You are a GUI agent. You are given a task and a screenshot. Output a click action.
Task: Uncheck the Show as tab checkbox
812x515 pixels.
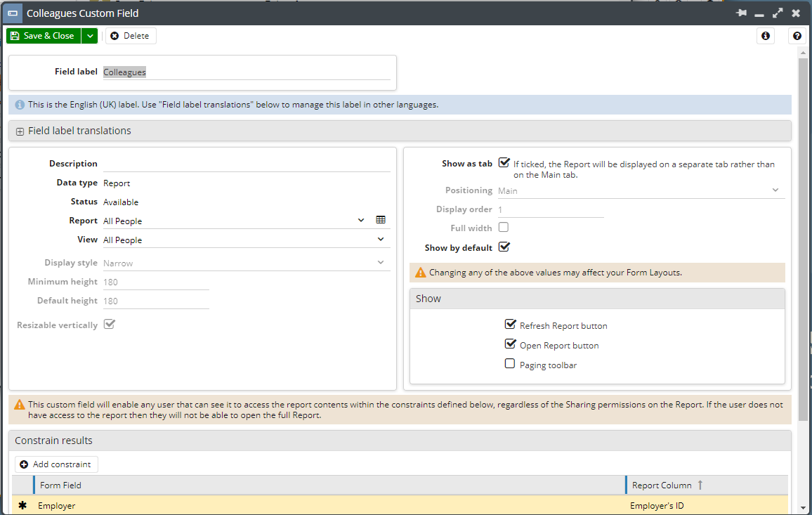(x=504, y=162)
